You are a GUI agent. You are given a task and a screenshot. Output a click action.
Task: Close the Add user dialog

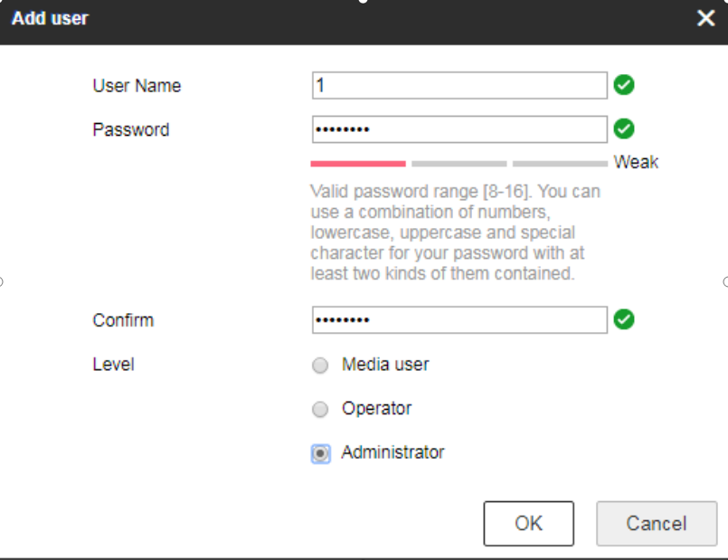(x=705, y=18)
